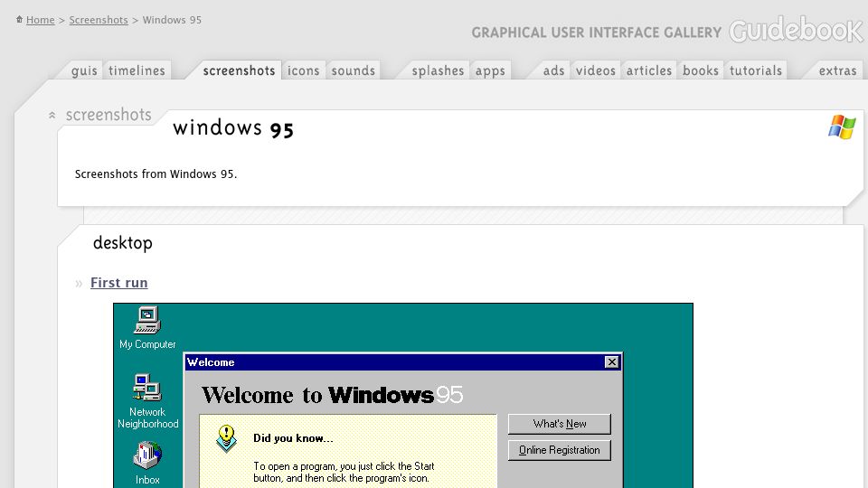Click the home icon in breadcrumb
This screenshot has height=488, width=868.
pos(19,19)
